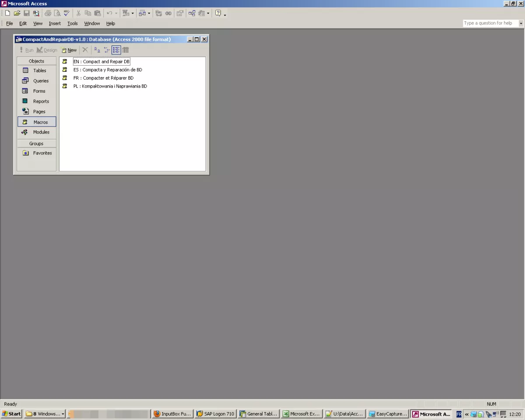Switch to Small Icons view

click(107, 50)
